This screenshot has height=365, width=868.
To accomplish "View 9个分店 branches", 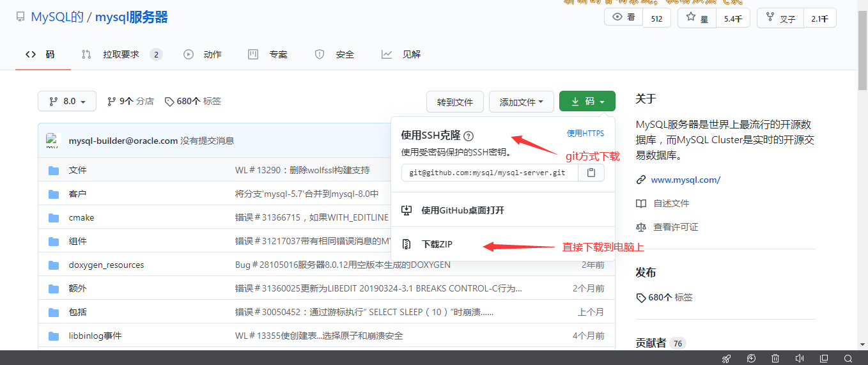I will click(x=130, y=101).
